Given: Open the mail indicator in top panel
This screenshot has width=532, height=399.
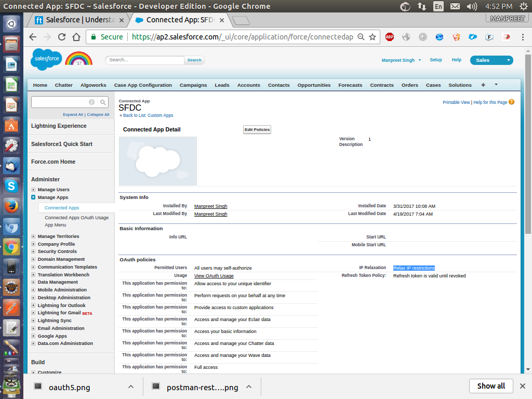Looking at the screenshot, I should [455, 6].
